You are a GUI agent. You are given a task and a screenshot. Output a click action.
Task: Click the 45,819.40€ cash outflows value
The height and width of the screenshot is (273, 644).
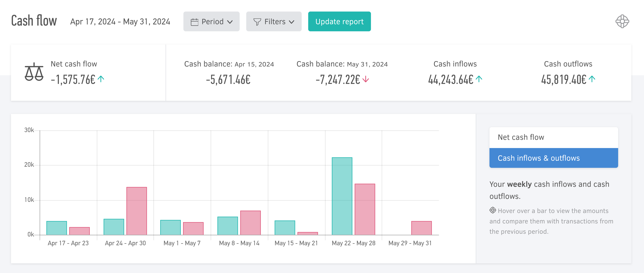pos(563,80)
